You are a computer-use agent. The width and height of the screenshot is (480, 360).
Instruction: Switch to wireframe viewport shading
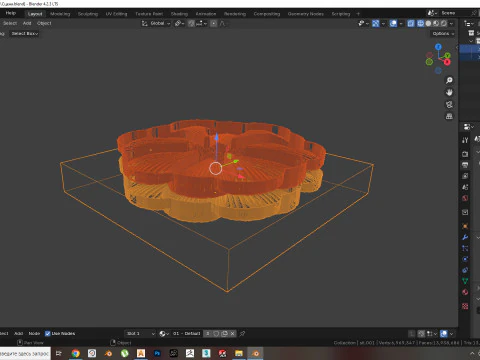tap(421, 23)
